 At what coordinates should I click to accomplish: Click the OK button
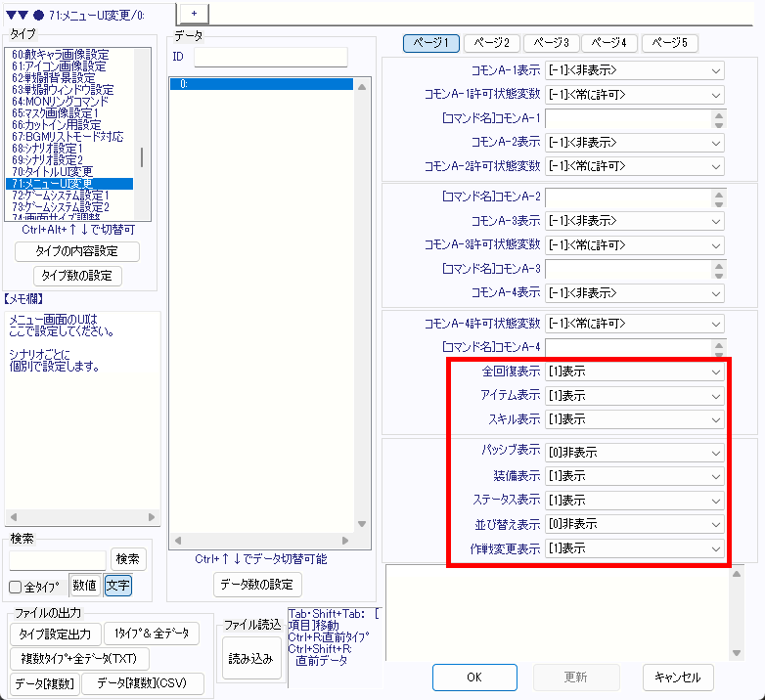[x=474, y=677]
